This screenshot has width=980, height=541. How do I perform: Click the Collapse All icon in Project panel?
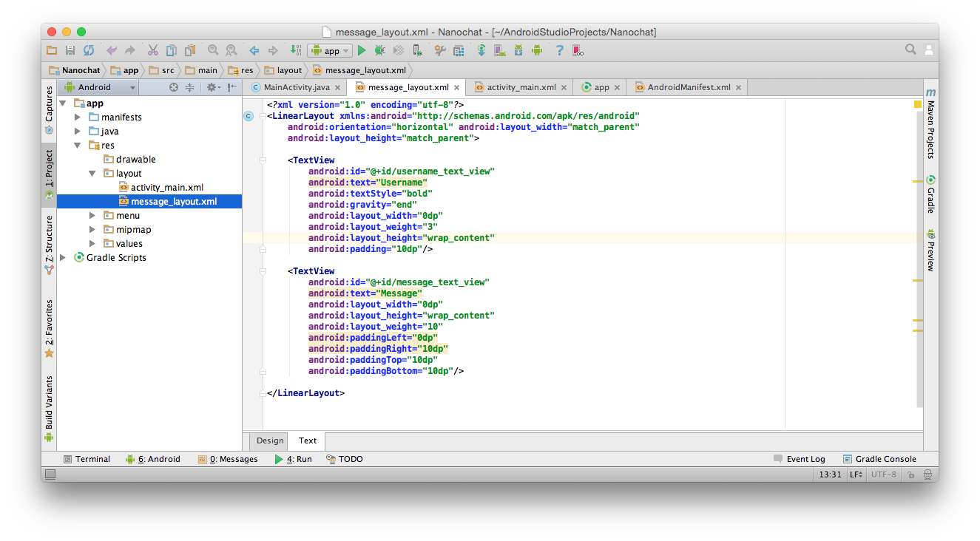pos(189,87)
